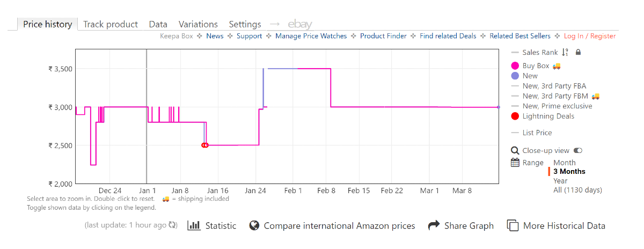644x249 pixels.
Task: Open the Variations tab
Action: coord(198,24)
